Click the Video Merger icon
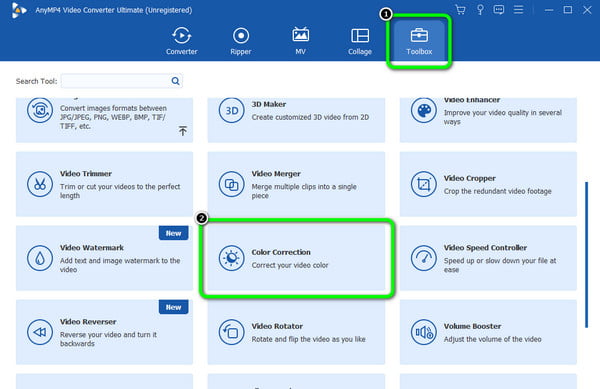Image resolution: width=600 pixels, height=389 pixels. (232, 184)
